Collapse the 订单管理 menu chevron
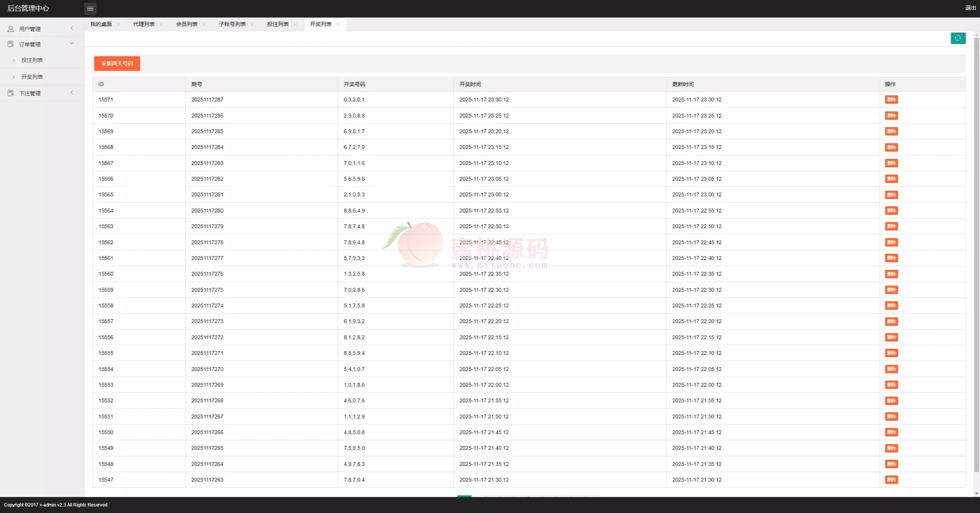Screen dimensions: 980x513 (72, 43)
